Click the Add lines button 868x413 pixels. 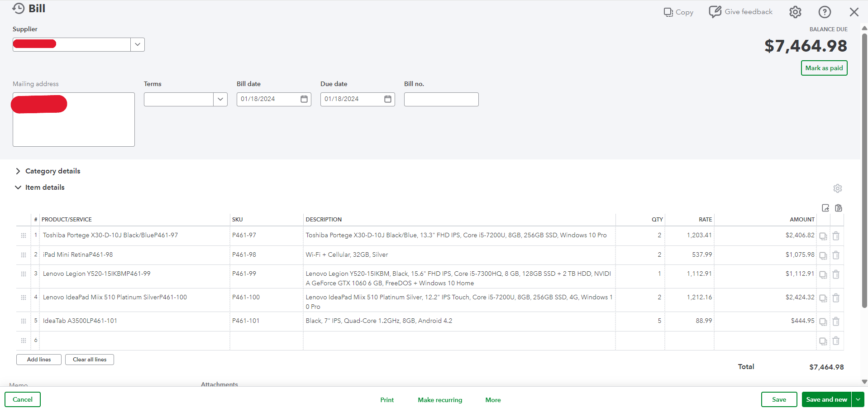click(x=39, y=360)
